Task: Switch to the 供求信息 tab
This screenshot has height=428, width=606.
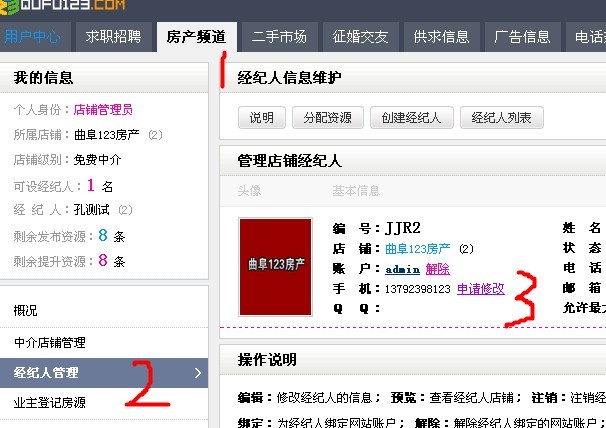Action: pyautogui.click(x=441, y=37)
